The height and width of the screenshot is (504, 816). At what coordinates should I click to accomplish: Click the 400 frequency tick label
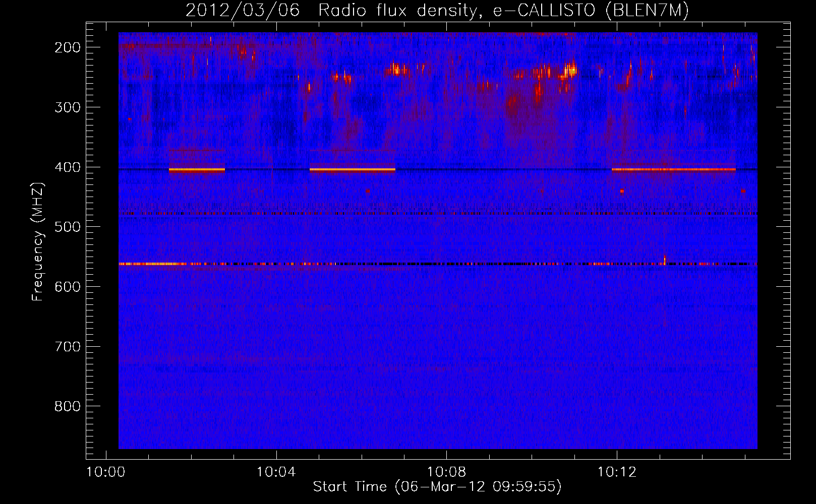(68, 167)
